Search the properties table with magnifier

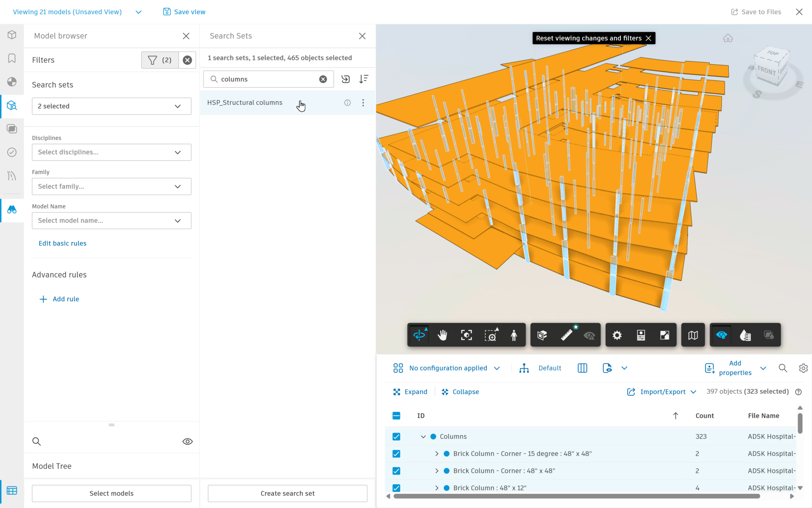coord(783,368)
